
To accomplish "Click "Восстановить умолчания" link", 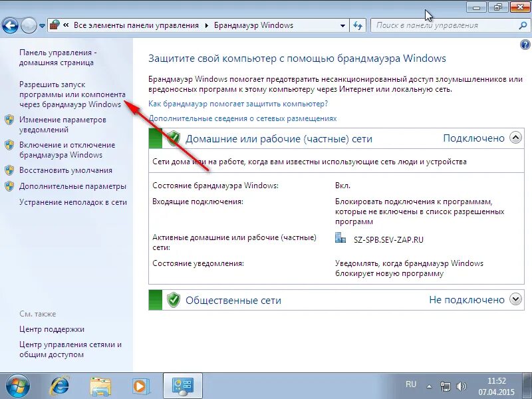I will pyautogui.click(x=65, y=170).
